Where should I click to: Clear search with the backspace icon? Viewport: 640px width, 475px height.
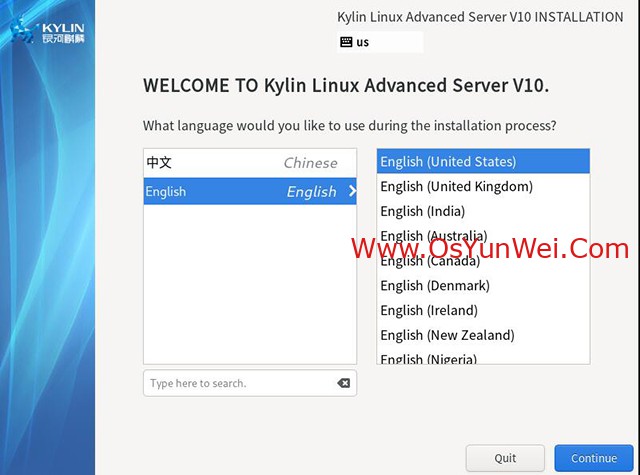tap(343, 383)
